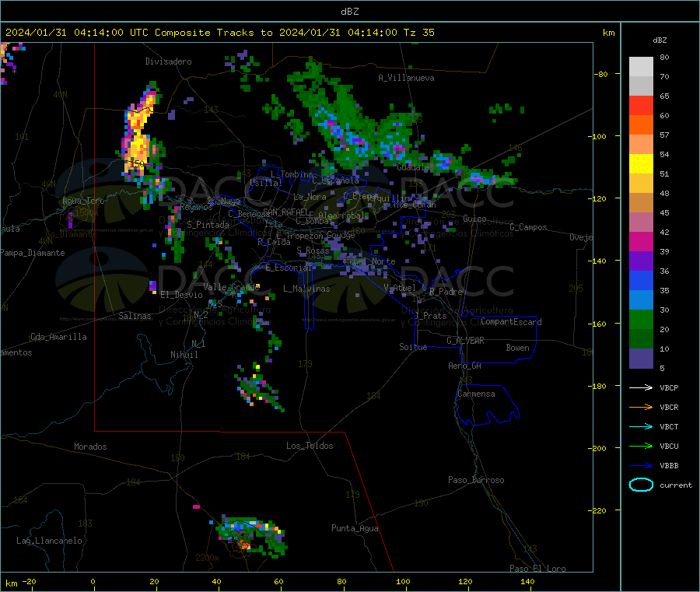
Task: Click the CompantEscard place label
Action: (x=511, y=321)
